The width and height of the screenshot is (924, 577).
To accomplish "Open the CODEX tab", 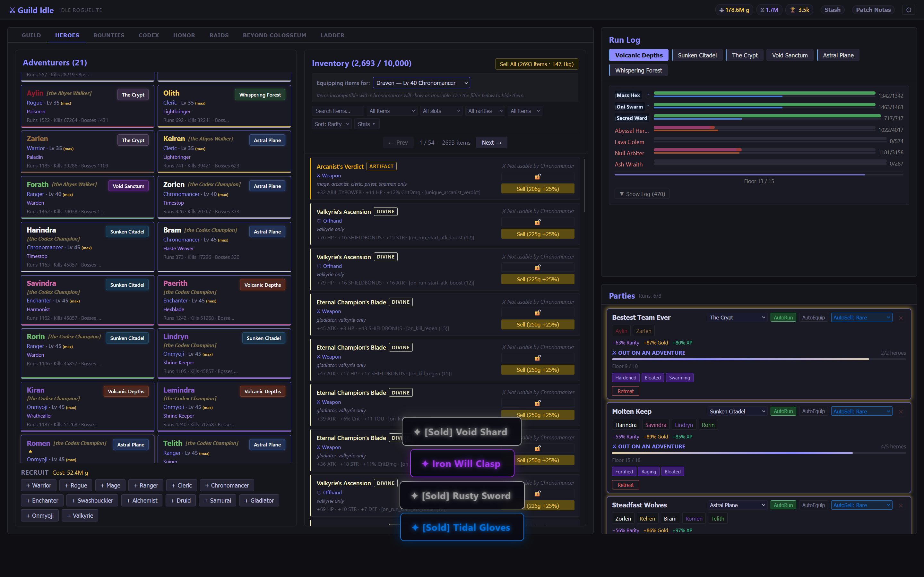I will (149, 35).
